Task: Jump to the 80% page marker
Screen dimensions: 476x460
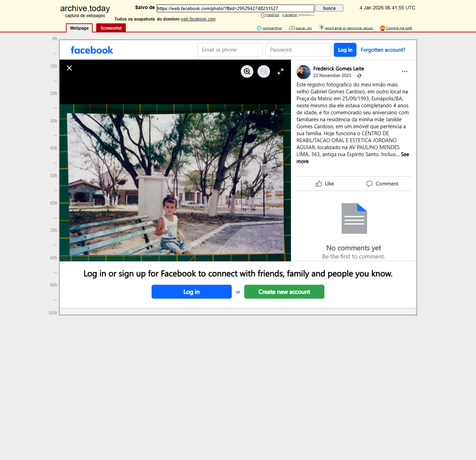Action: (x=54, y=258)
